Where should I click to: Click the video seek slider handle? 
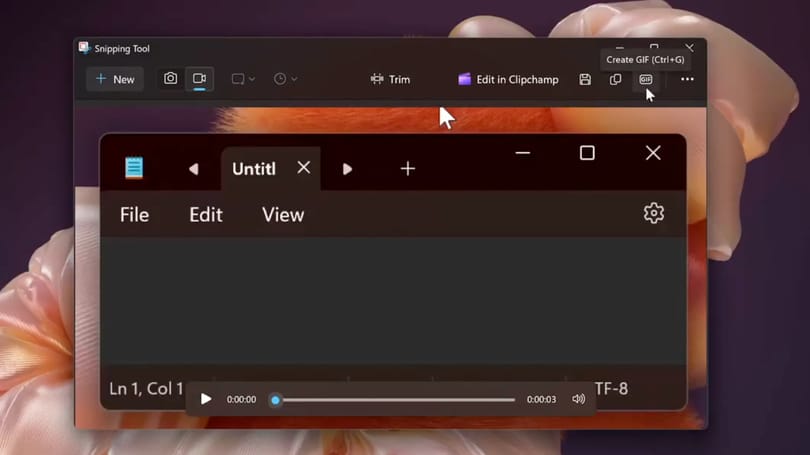pos(275,400)
